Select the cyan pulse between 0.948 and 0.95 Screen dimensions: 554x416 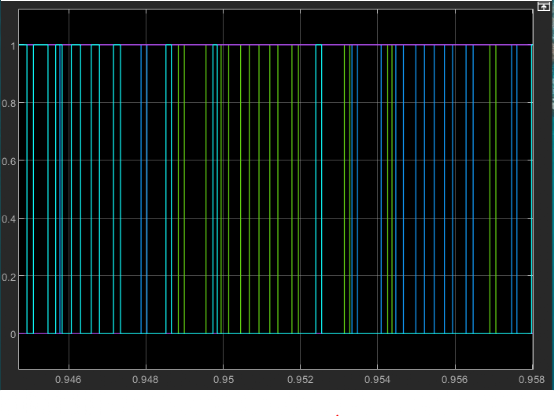click(x=169, y=189)
